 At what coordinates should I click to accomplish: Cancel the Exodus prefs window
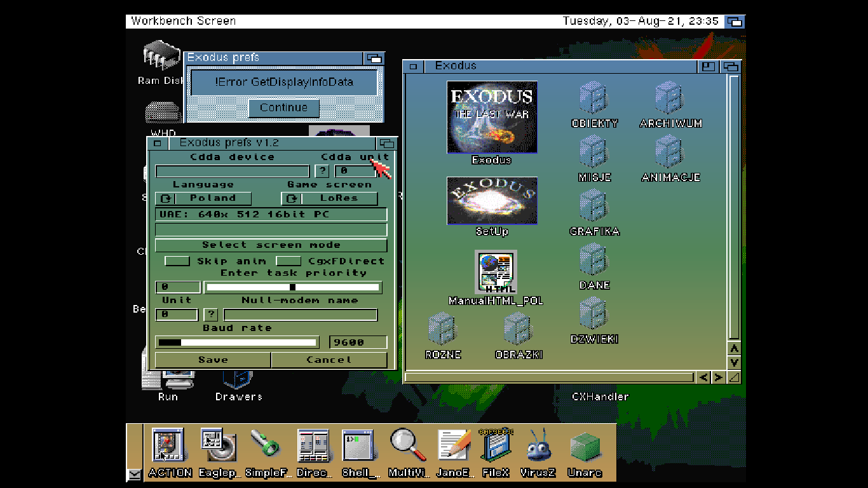329,360
